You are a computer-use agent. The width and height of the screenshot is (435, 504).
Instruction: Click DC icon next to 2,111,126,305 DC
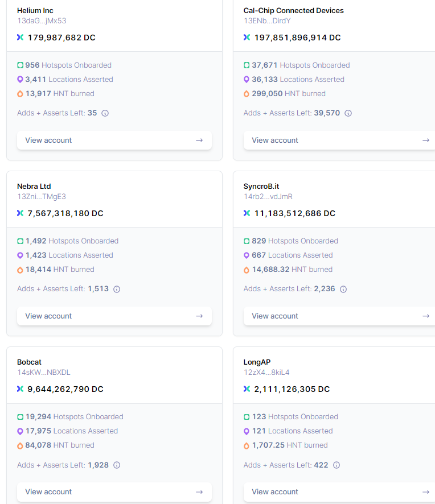pyautogui.click(x=247, y=389)
